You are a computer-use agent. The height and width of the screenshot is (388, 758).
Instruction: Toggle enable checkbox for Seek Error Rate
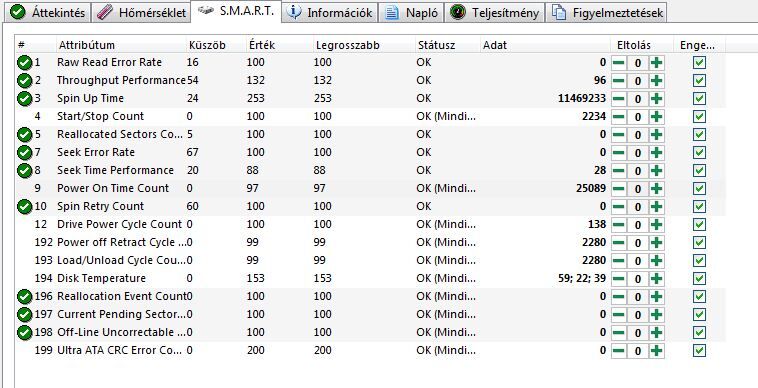click(699, 153)
